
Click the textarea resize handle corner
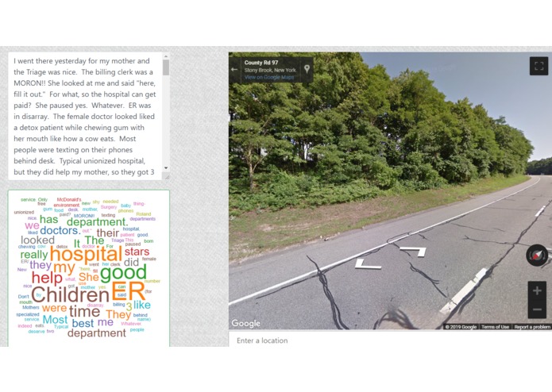167,177
